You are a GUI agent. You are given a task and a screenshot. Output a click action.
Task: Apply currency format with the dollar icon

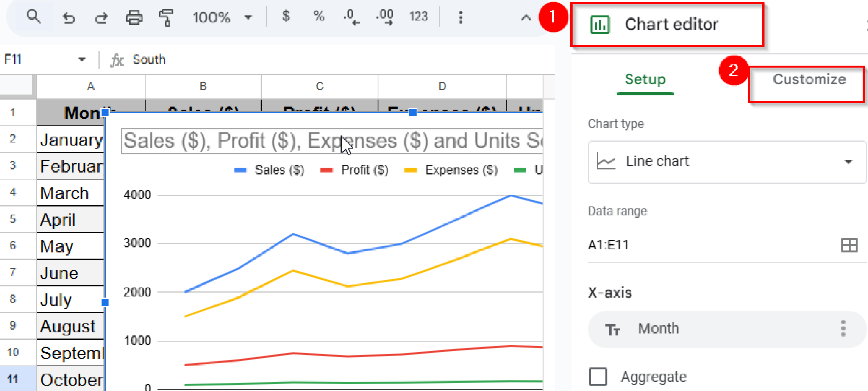click(x=286, y=17)
